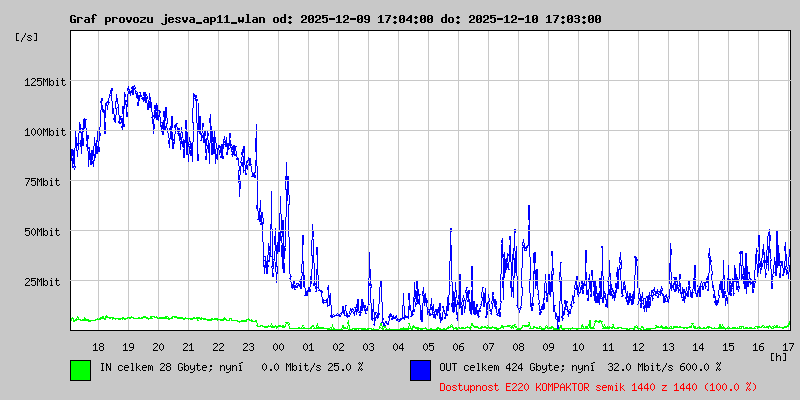Click the '04' hour label on x-axis
Screen dimensions: 800x400
[398, 347]
